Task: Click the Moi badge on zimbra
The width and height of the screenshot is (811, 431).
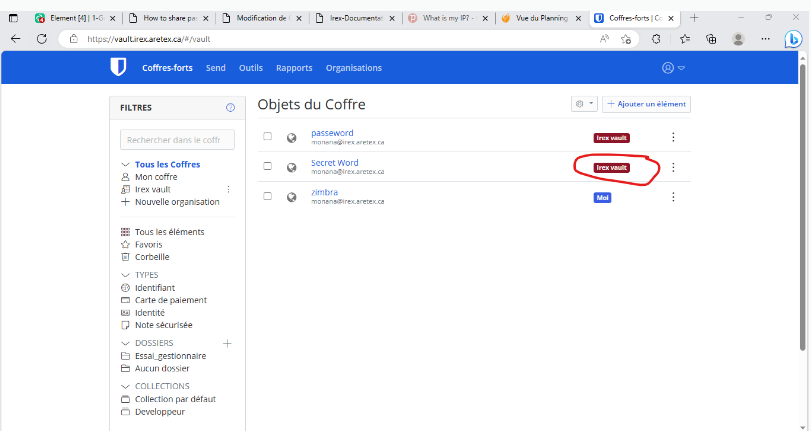Action: pyautogui.click(x=602, y=198)
